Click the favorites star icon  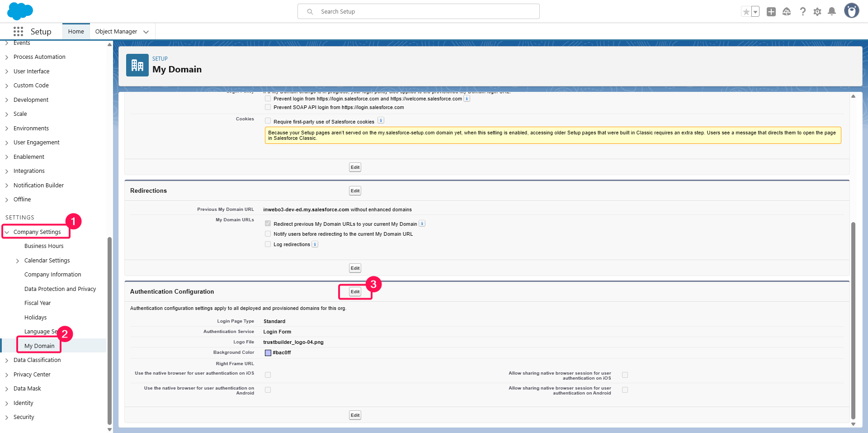[x=746, y=12]
